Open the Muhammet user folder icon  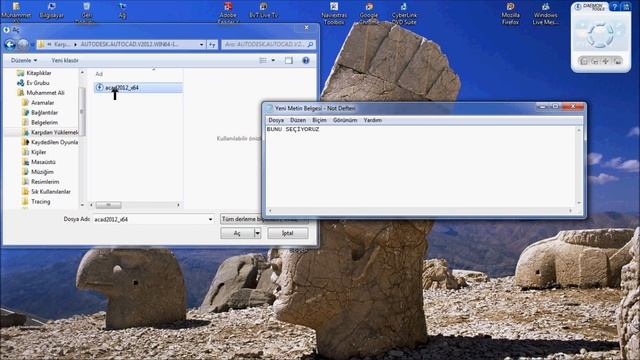tap(16, 11)
